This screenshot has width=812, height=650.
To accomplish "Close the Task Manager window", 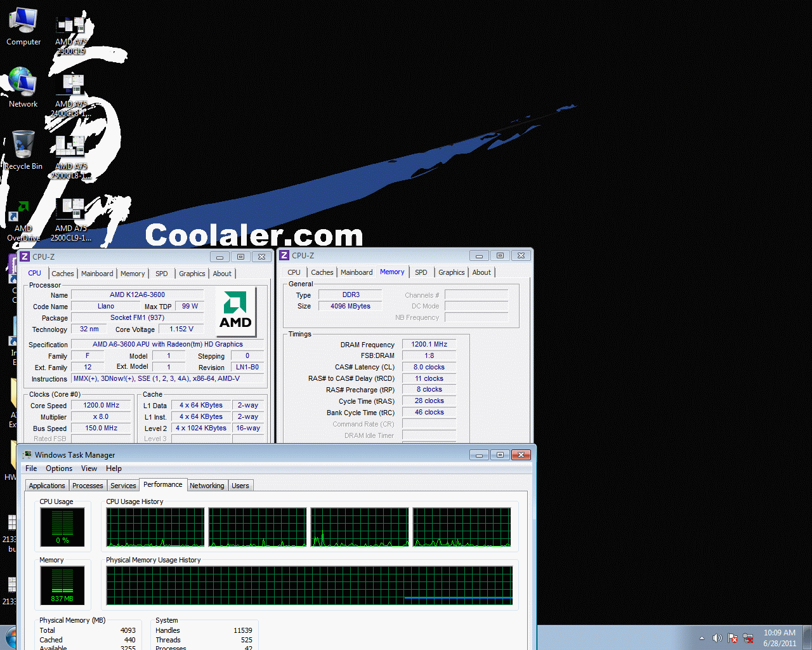I will tap(521, 455).
